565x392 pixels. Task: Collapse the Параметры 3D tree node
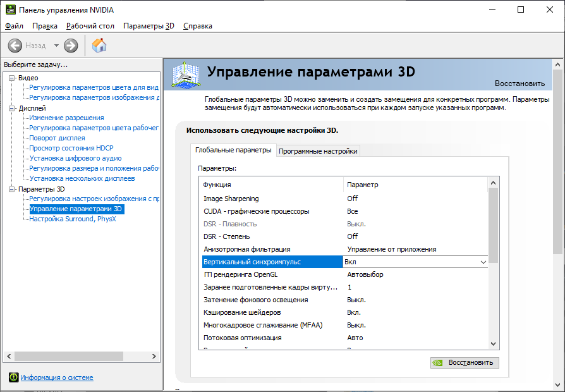[11, 189]
